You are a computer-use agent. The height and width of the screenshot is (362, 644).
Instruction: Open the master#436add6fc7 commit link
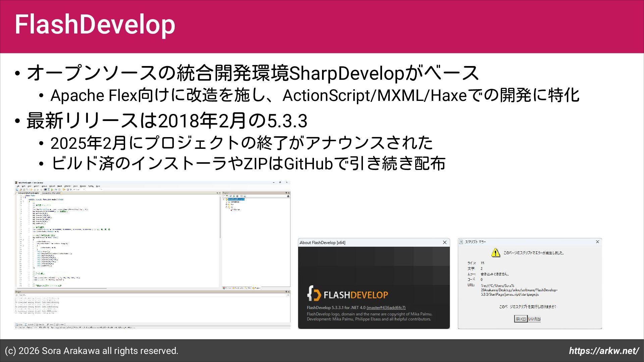(386, 307)
